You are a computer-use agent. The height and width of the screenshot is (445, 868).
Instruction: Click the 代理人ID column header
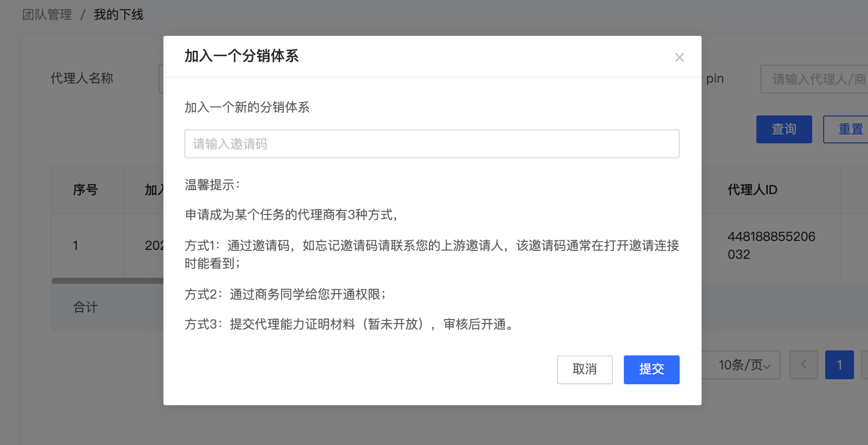click(752, 190)
